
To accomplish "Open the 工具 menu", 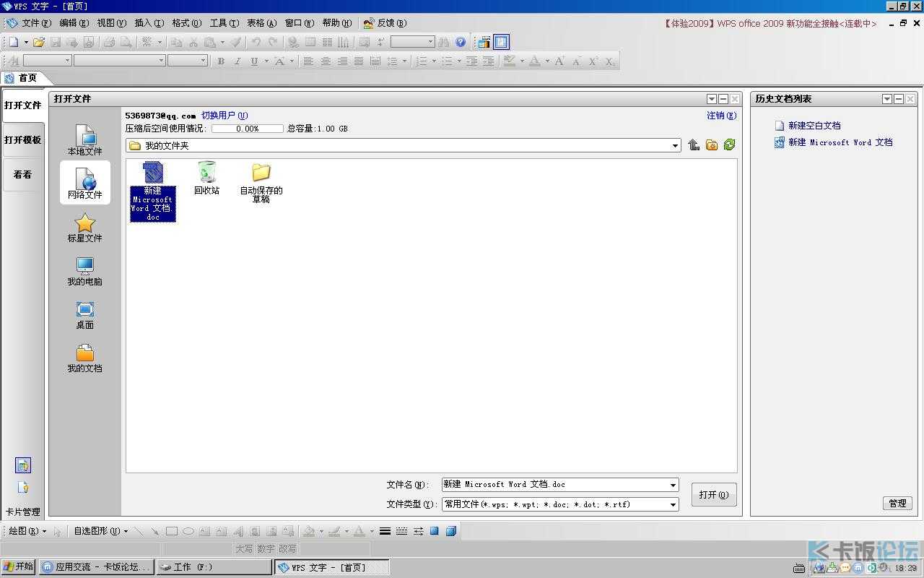I will point(224,23).
